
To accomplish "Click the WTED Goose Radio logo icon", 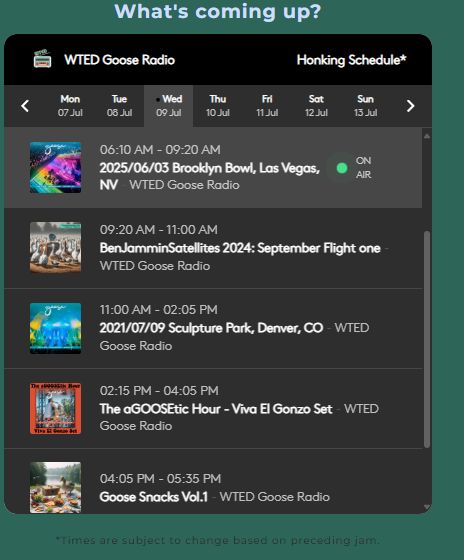I will coord(43,59).
